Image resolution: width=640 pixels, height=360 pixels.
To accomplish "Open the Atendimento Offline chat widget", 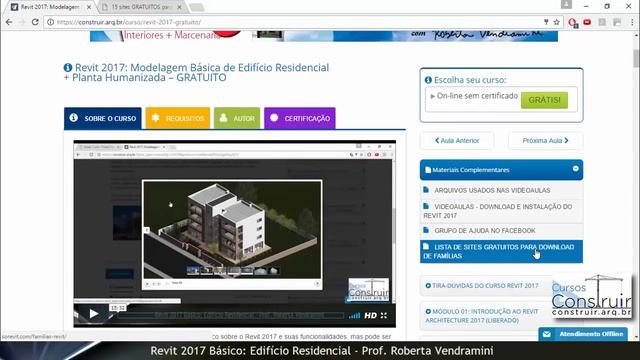I will [583, 334].
